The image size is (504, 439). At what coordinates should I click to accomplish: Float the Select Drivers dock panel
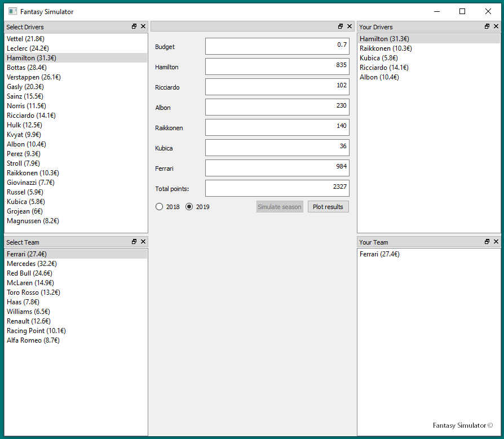[x=134, y=26]
